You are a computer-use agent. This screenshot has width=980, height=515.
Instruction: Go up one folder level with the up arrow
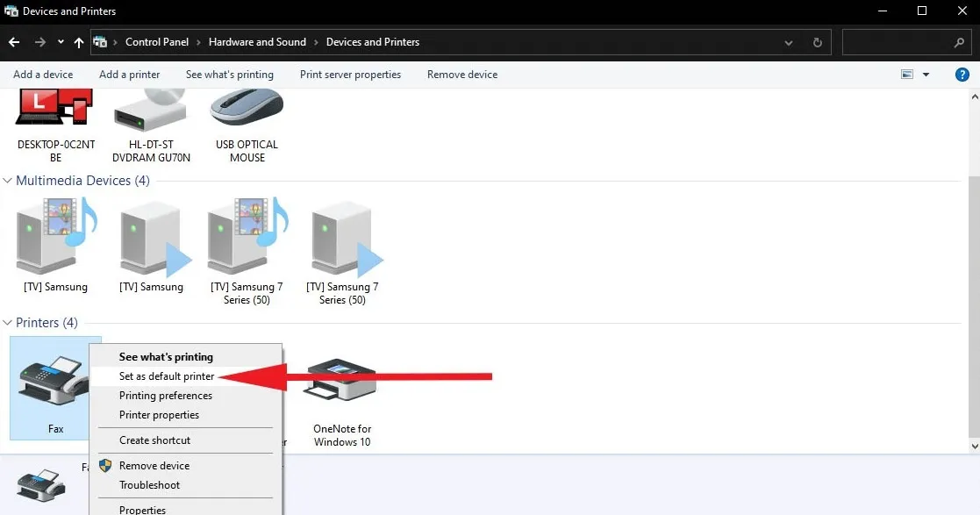coord(79,42)
